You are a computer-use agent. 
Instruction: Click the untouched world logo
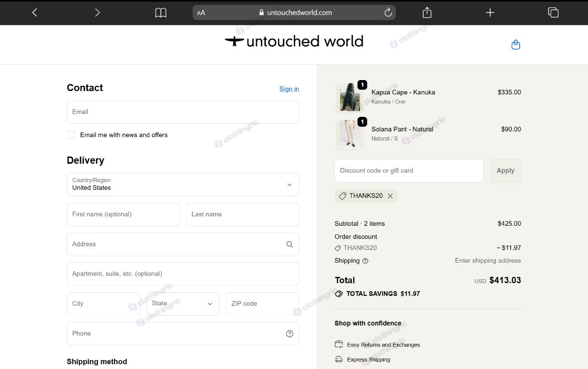point(294,41)
